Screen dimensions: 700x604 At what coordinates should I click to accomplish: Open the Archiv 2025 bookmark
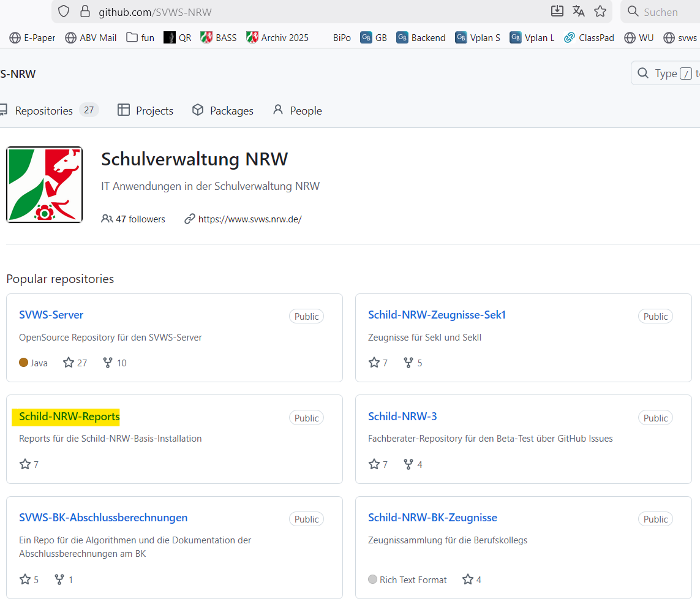[x=277, y=37]
